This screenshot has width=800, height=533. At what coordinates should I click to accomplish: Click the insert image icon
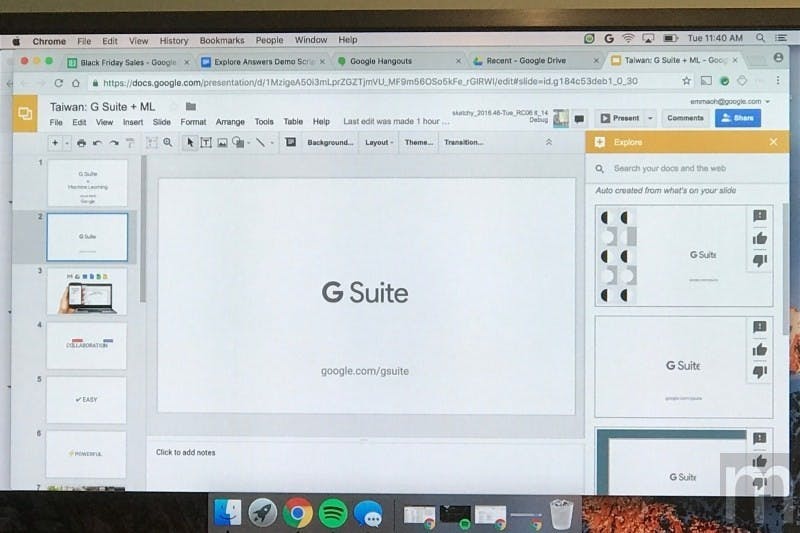pyautogui.click(x=222, y=143)
